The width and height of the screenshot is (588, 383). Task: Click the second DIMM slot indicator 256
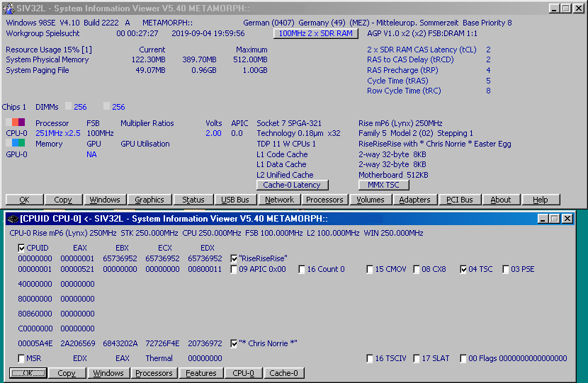[114, 107]
